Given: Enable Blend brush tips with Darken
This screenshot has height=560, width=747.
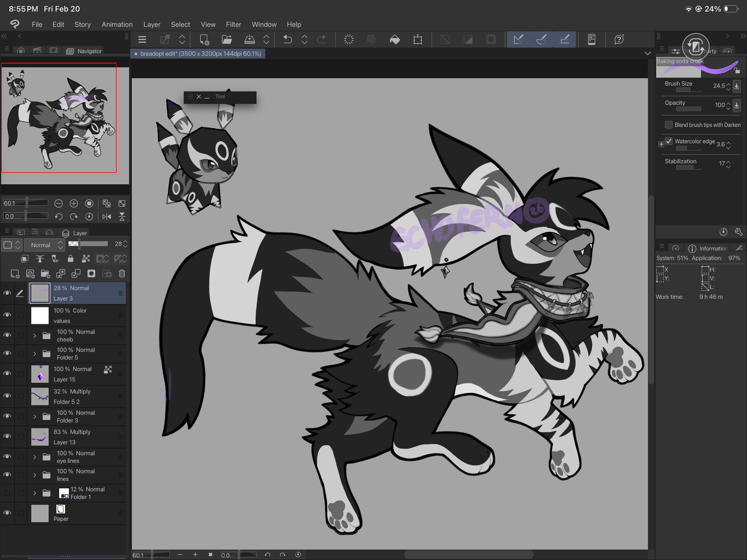Looking at the screenshot, I should click(x=669, y=125).
